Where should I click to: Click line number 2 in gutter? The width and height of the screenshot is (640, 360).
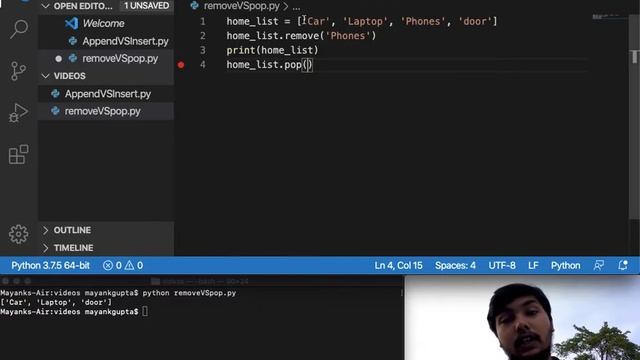203,36
